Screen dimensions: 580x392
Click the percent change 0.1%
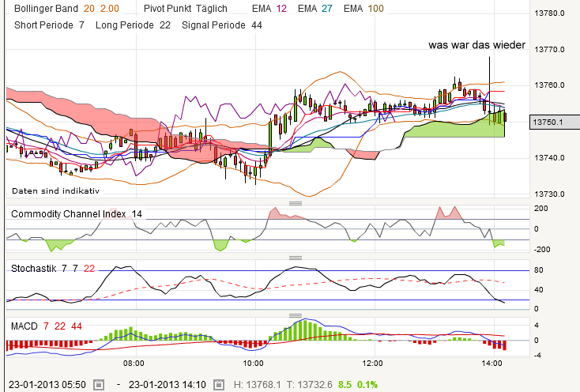(x=367, y=385)
